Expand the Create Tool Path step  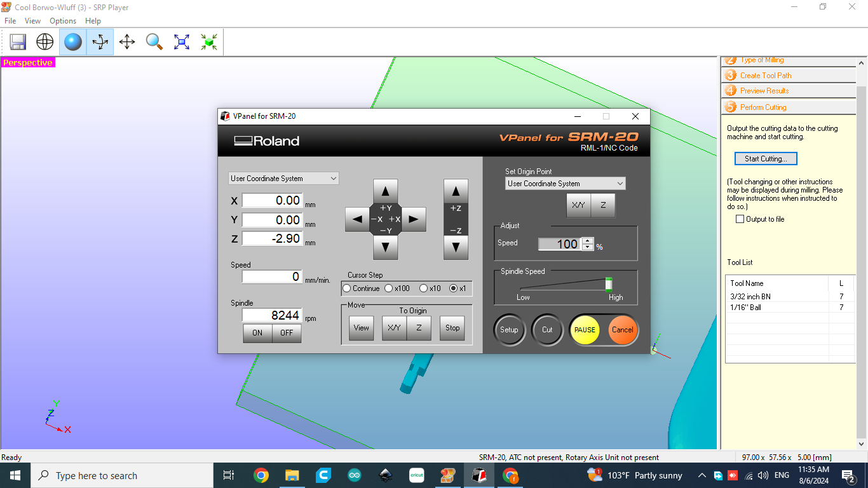(x=788, y=75)
